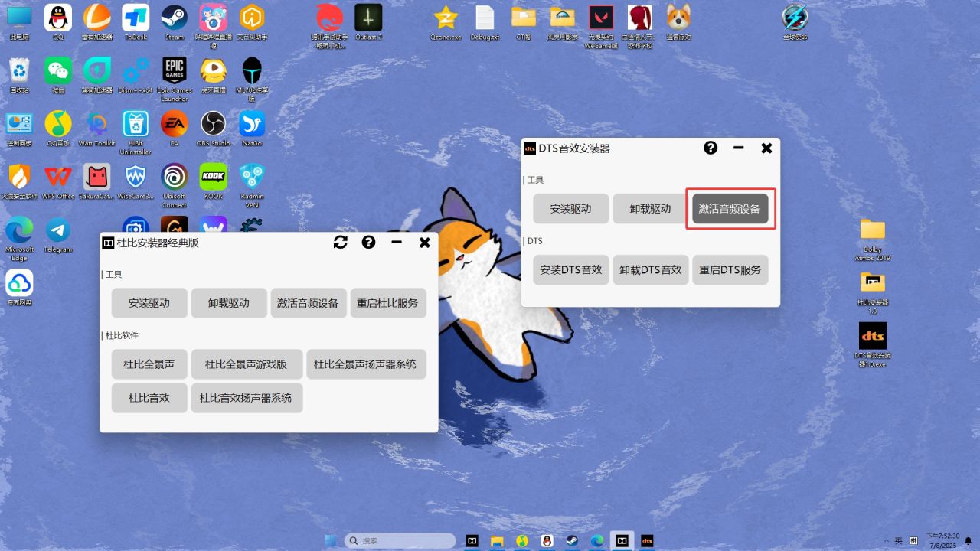Select the EA desktop icon
This screenshot has height=551, width=980.
(x=175, y=128)
